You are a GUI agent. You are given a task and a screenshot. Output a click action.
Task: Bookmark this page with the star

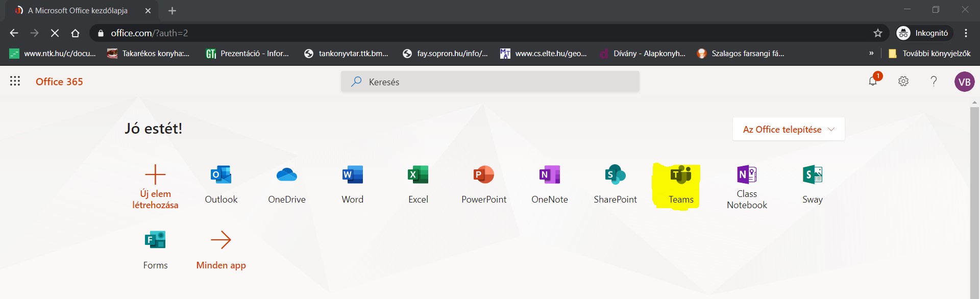[878, 33]
